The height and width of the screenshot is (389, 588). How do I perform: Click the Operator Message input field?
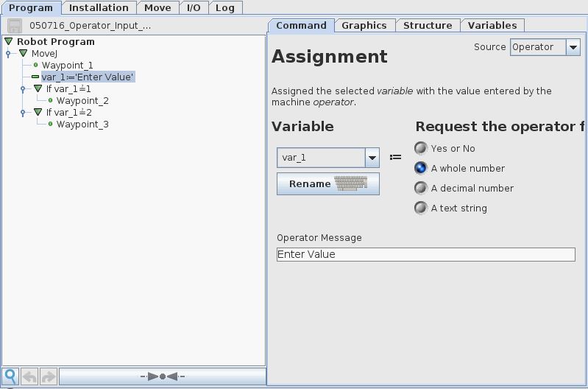[x=426, y=254]
